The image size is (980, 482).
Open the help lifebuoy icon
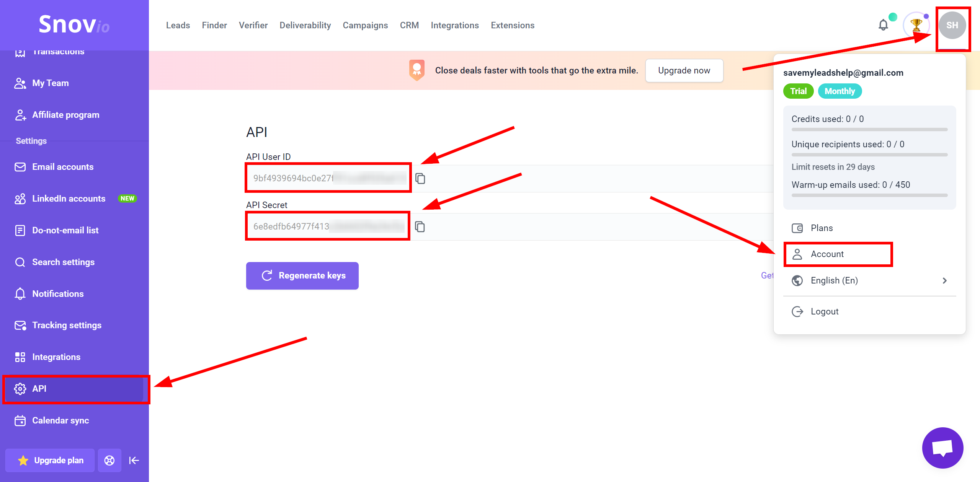click(x=109, y=461)
